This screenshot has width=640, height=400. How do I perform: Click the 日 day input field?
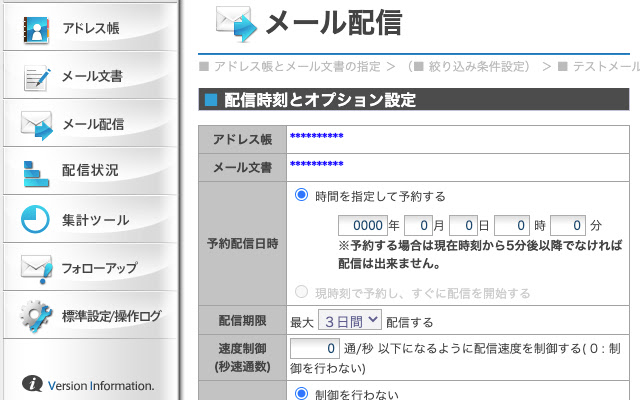tap(463, 225)
